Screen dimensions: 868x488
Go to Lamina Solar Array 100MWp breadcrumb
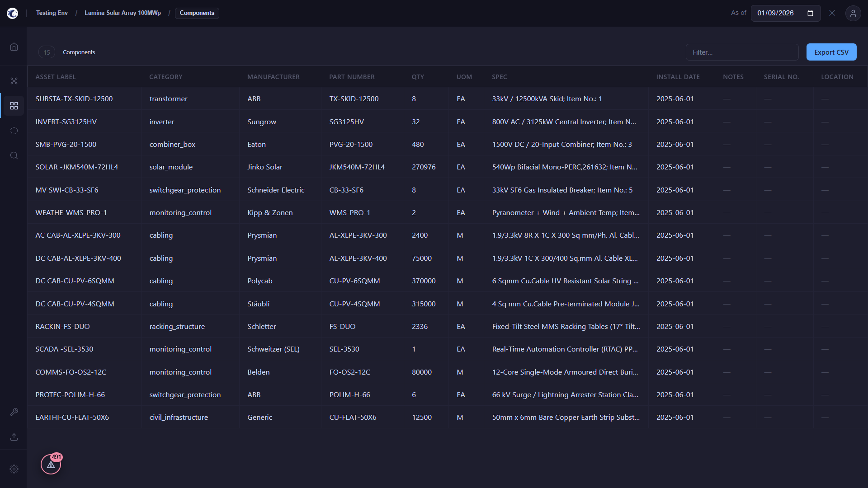[123, 13]
